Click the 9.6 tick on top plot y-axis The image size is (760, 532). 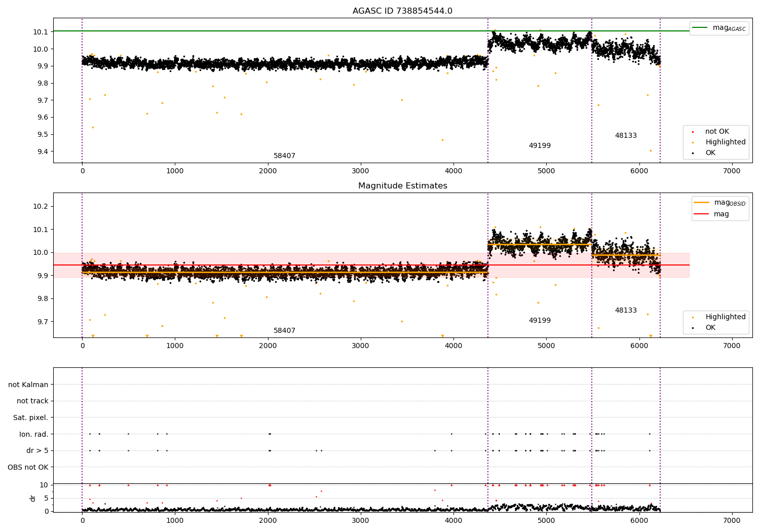click(42, 117)
